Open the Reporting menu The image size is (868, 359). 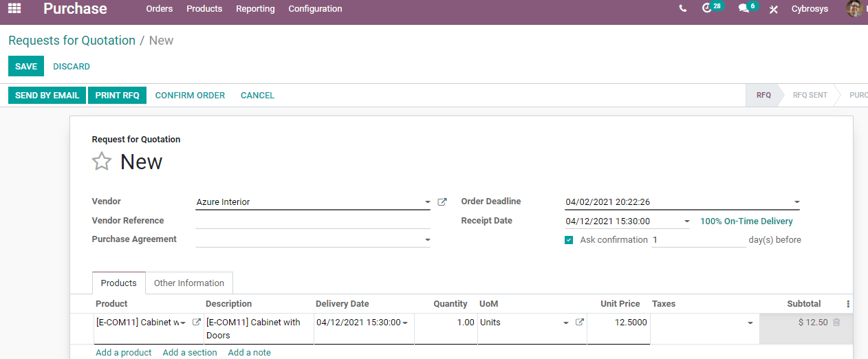[255, 9]
